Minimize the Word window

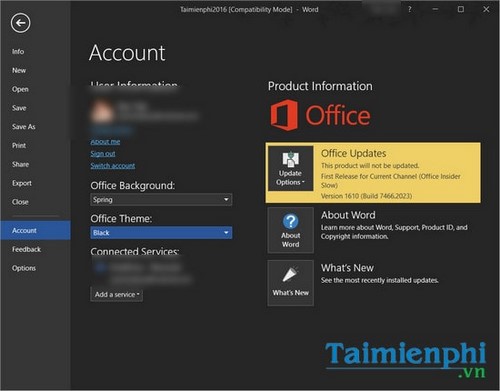point(435,9)
